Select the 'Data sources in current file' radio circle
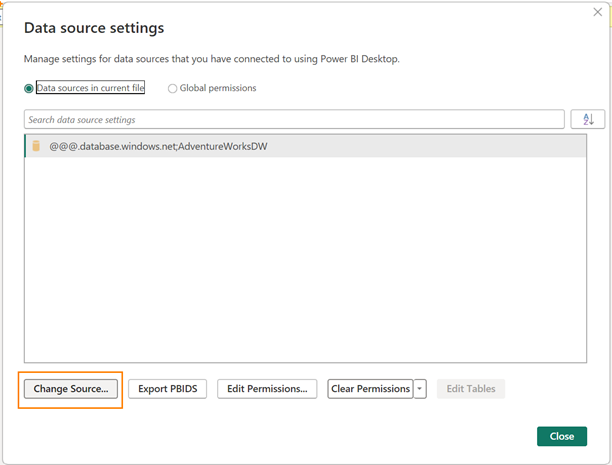 point(29,88)
